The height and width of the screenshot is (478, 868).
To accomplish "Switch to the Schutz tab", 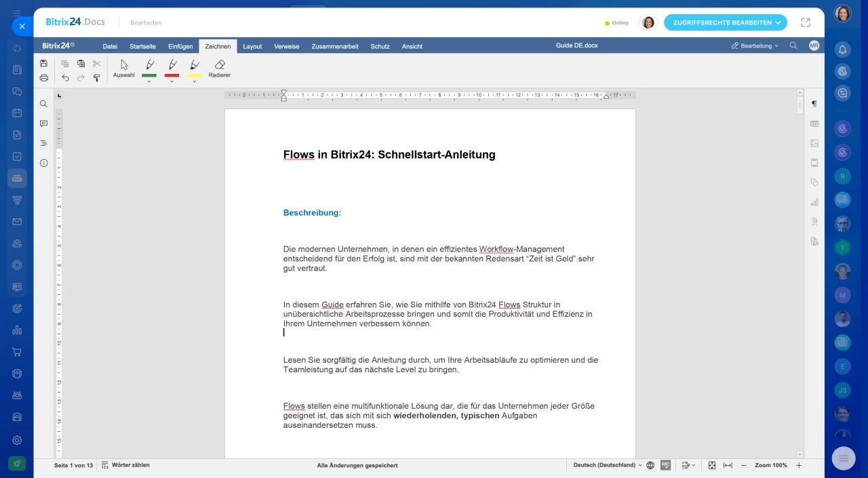I will point(380,46).
